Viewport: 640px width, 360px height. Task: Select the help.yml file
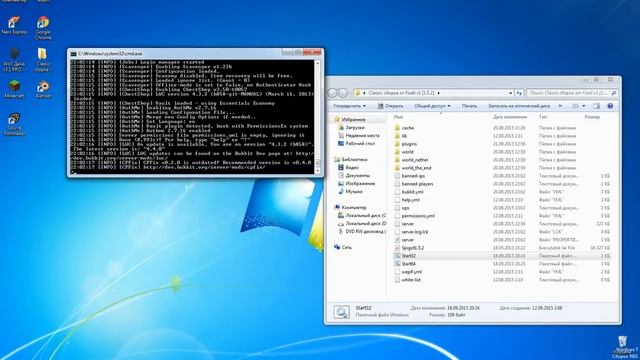click(407, 200)
